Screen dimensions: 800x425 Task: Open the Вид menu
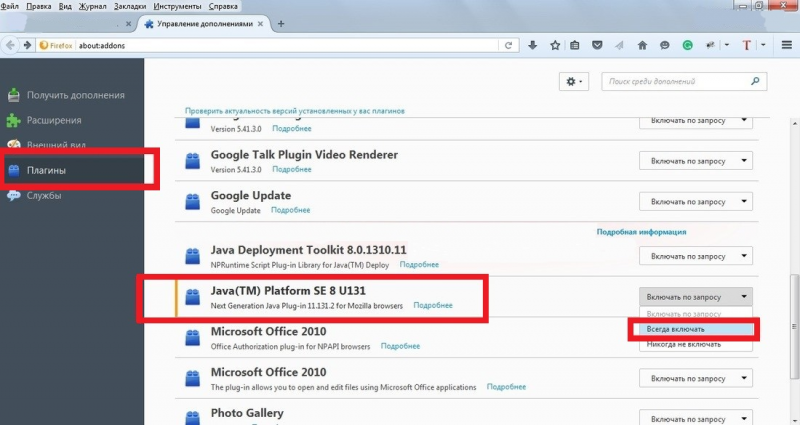pos(65,6)
